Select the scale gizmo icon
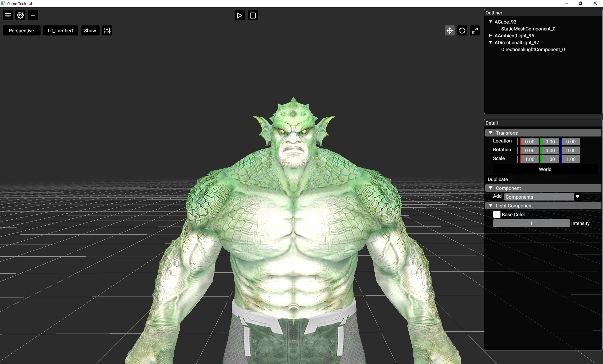This screenshot has height=364, width=603. [x=475, y=30]
